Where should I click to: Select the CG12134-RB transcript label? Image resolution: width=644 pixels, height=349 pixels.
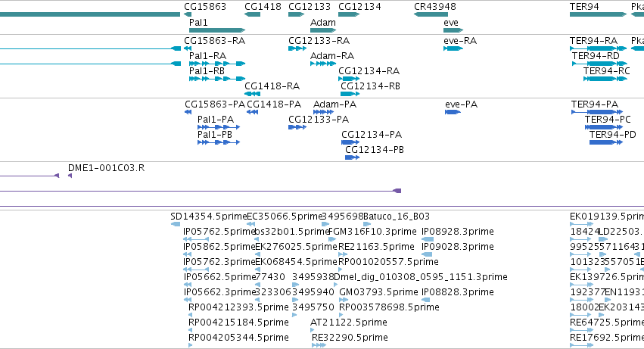[370, 86]
